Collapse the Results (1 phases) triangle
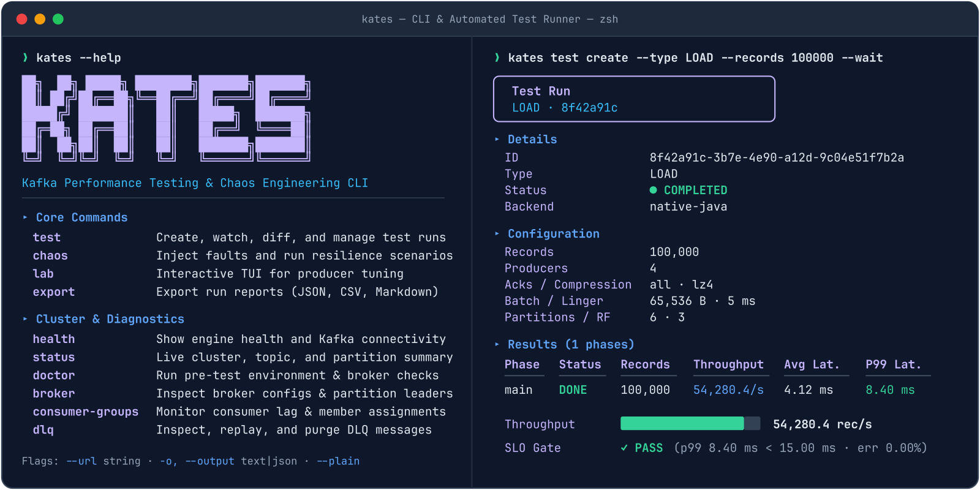The height and width of the screenshot is (490, 980). 497,344
